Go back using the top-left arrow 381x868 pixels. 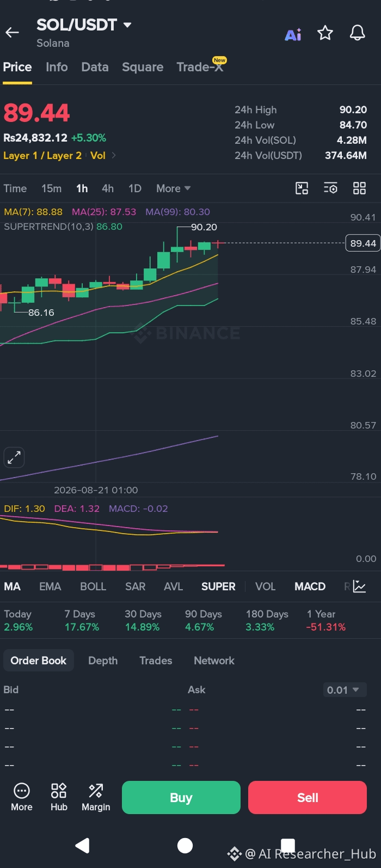(12, 33)
